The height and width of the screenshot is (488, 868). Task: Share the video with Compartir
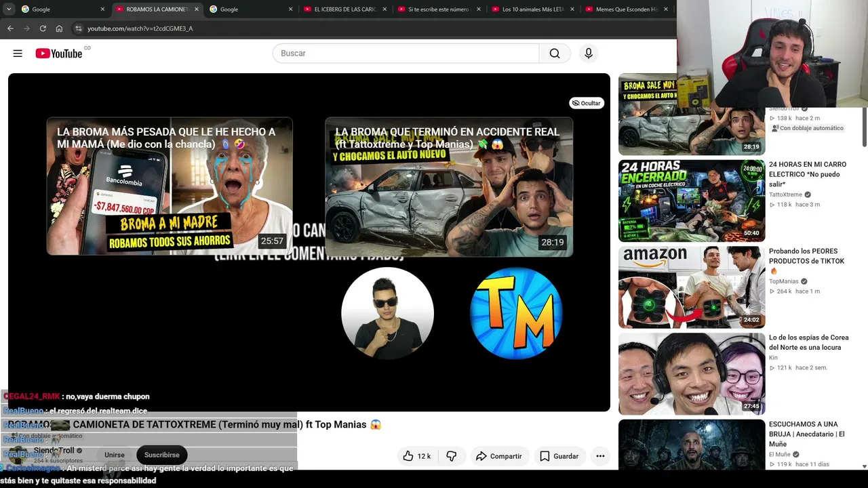(498, 456)
